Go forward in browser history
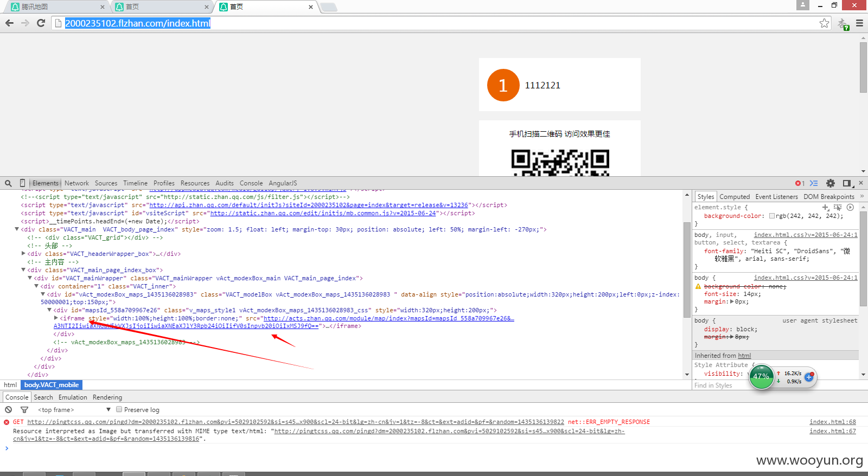The image size is (868, 476). (25, 23)
